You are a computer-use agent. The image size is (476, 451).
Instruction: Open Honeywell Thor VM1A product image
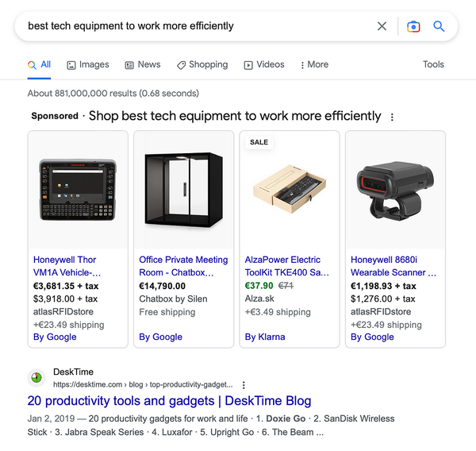78,191
